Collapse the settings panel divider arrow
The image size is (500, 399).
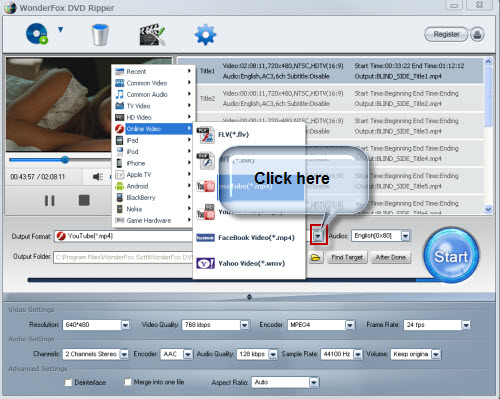[x=249, y=297]
